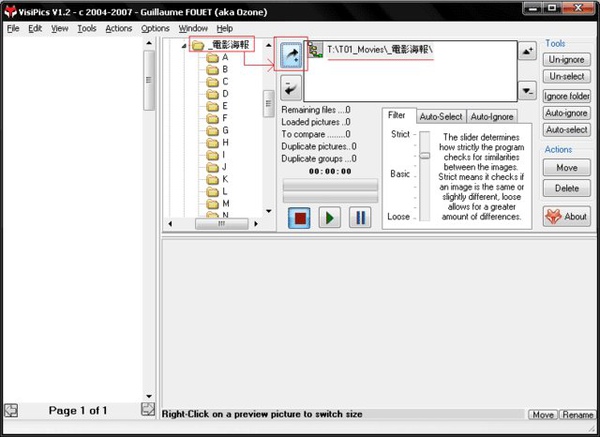Open the File menu
600x437 pixels.
point(13,28)
